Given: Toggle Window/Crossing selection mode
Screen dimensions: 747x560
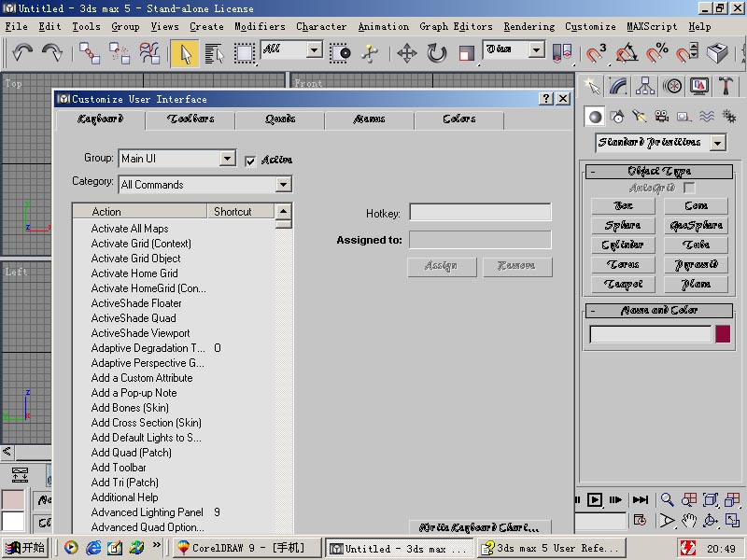Looking at the screenshot, I should click(x=340, y=53).
